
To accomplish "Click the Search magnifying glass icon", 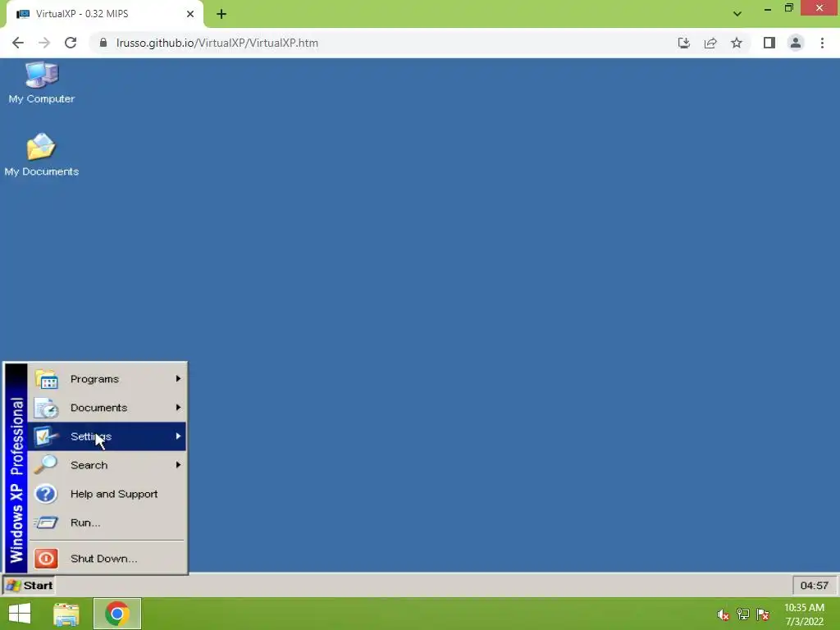I will point(46,465).
